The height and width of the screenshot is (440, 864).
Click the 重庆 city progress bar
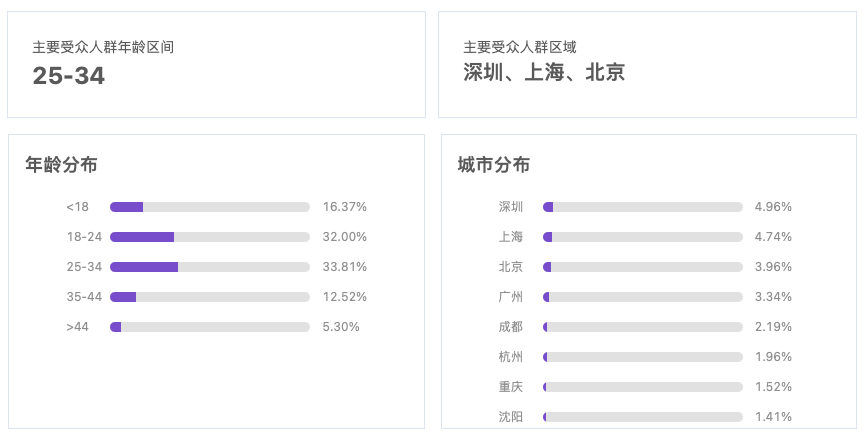click(x=642, y=387)
